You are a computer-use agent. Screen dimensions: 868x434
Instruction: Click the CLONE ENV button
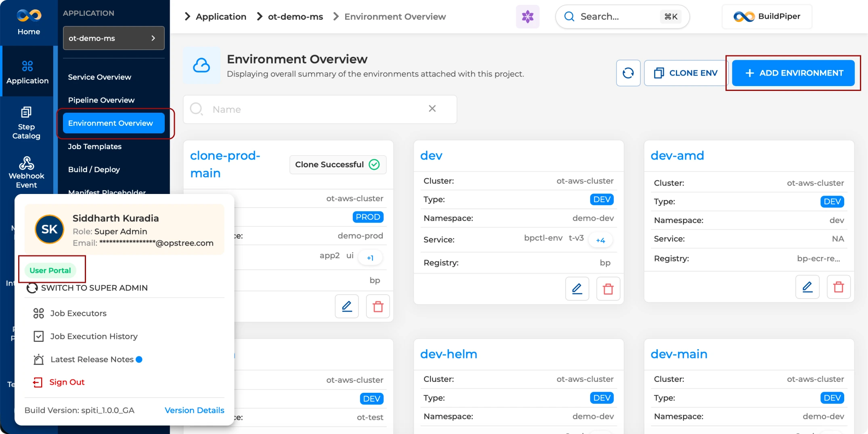click(x=686, y=73)
